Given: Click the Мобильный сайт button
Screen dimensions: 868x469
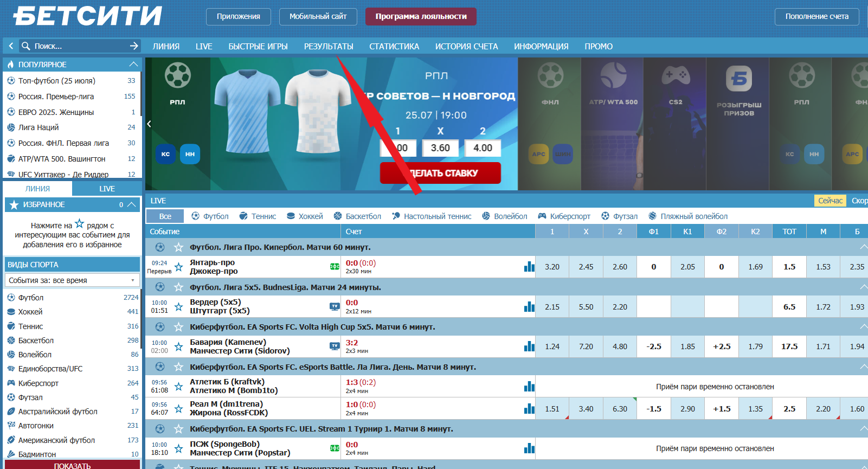Looking at the screenshot, I should (x=318, y=16).
